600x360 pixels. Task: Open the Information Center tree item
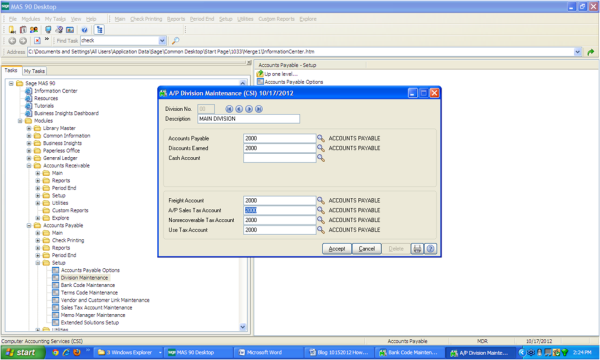(55, 91)
